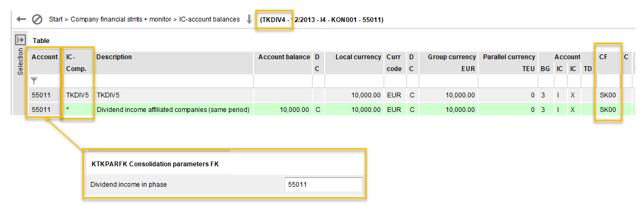Click the Description filter input field
The image size is (644, 204).
[x=173, y=81]
